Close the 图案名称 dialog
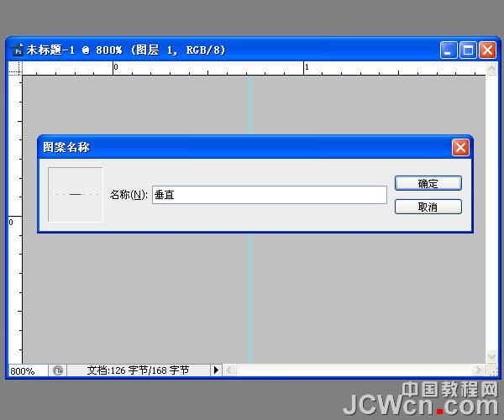The width and height of the screenshot is (504, 420). click(x=460, y=148)
